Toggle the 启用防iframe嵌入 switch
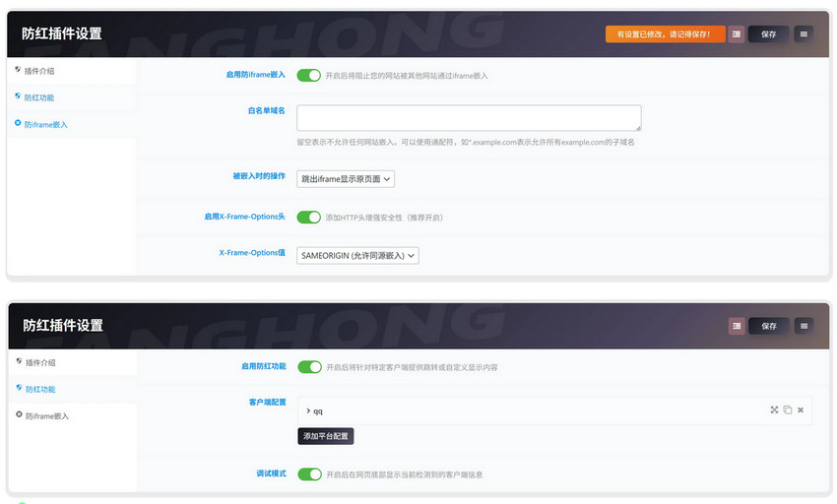The width and height of the screenshot is (837, 504). point(308,75)
